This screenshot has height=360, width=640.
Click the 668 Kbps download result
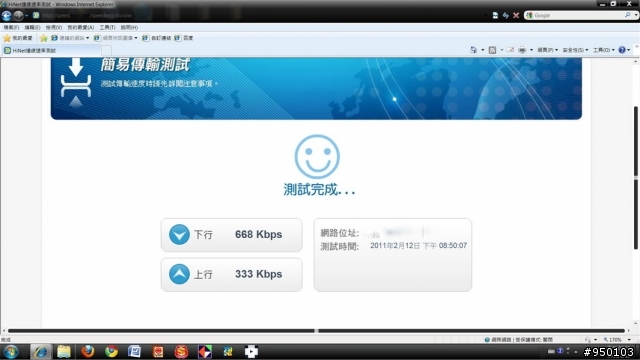[x=258, y=234]
